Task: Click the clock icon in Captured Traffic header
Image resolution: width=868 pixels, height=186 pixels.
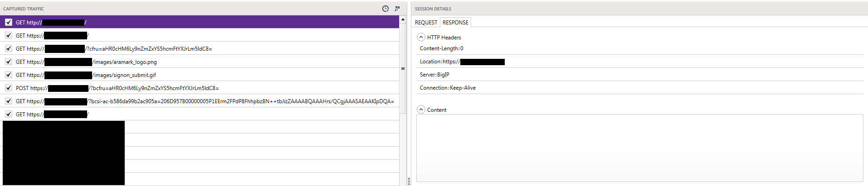Action: [385, 9]
